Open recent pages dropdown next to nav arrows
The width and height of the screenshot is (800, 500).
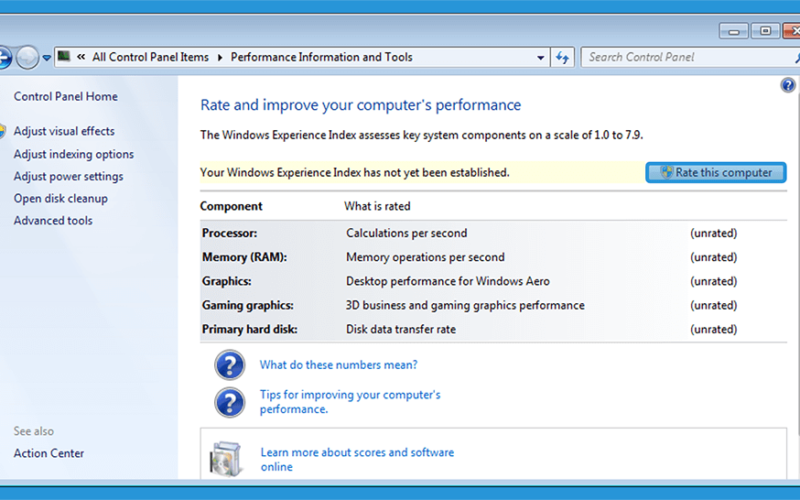pos(46,58)
